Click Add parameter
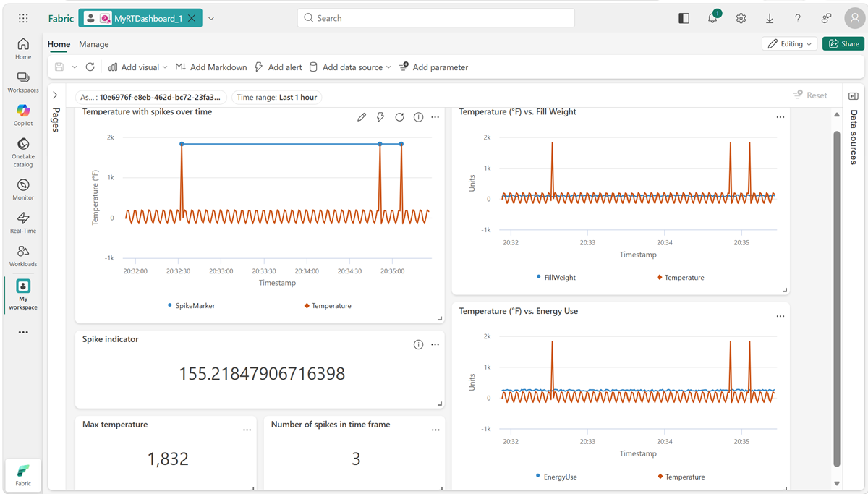The width and height of the screenshot is (868, 494). [x=433, y=67]
